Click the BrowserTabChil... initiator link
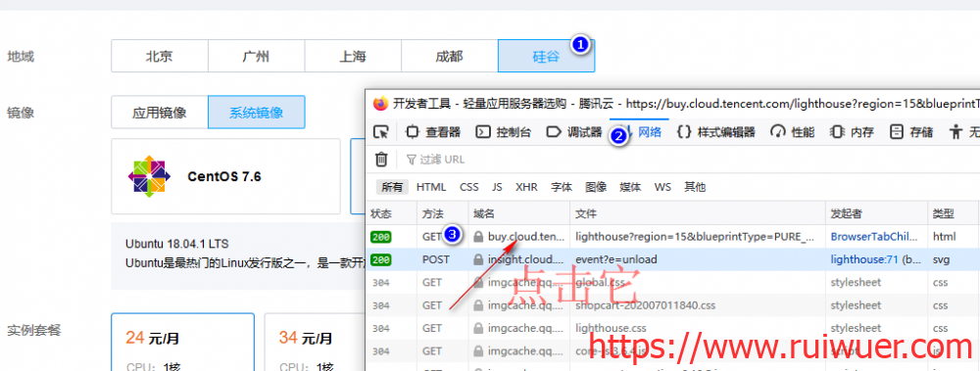The width and height of the screenshot is (980, 371). pyautogui.click(x=874, y=237)
